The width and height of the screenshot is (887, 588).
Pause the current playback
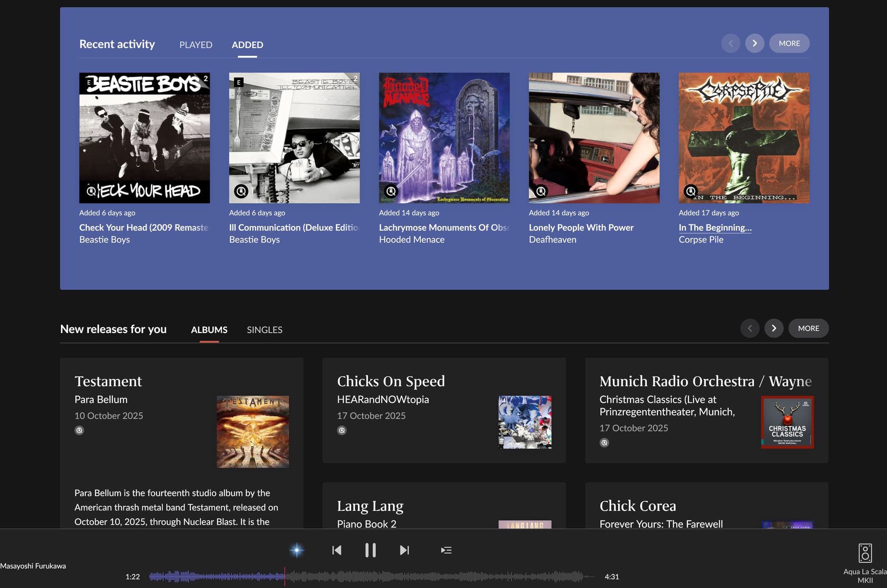[x=370, y=550]
